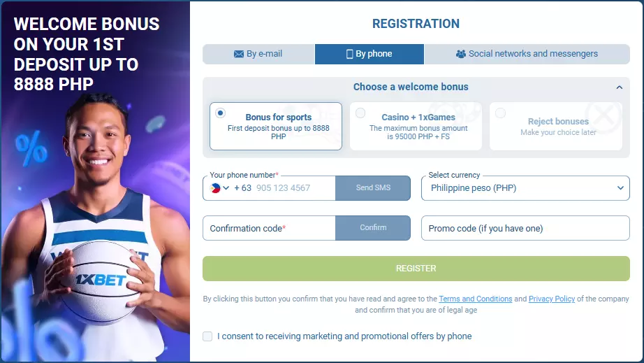Click the Confirmation code input field
Viewport: 644px width, 363px height.
[269, 229]
